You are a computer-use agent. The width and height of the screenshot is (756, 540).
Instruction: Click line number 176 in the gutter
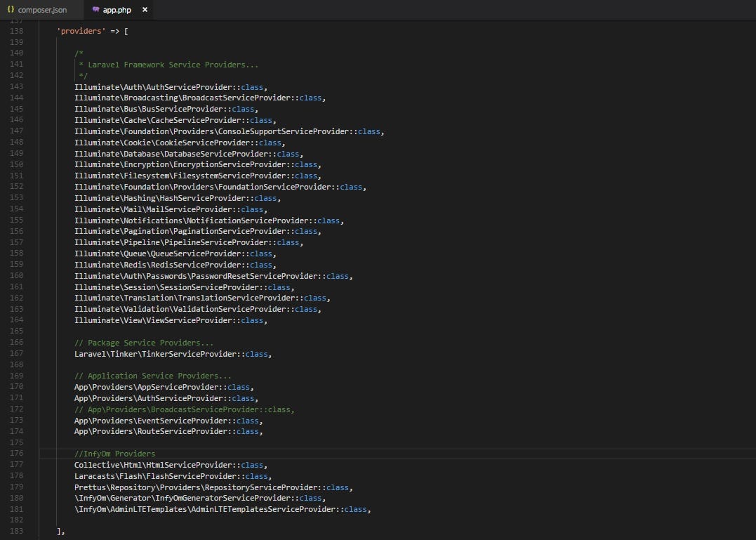coord(16,454)
